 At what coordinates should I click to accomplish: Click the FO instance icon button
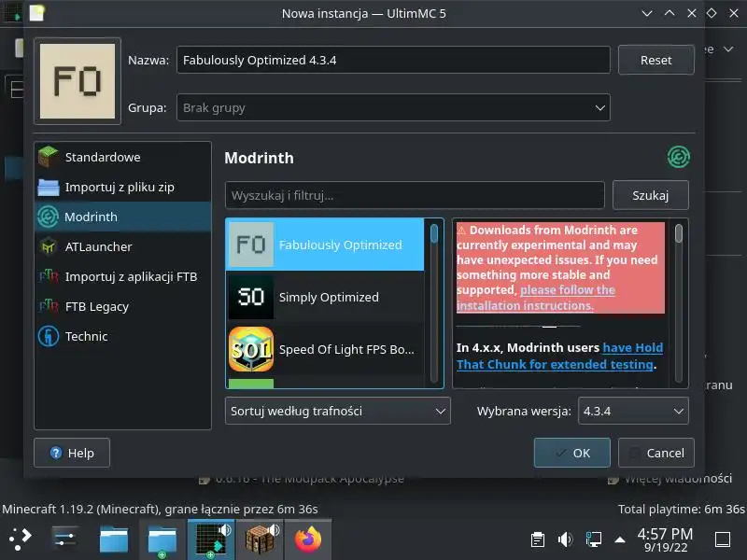[x=78, y=81]
